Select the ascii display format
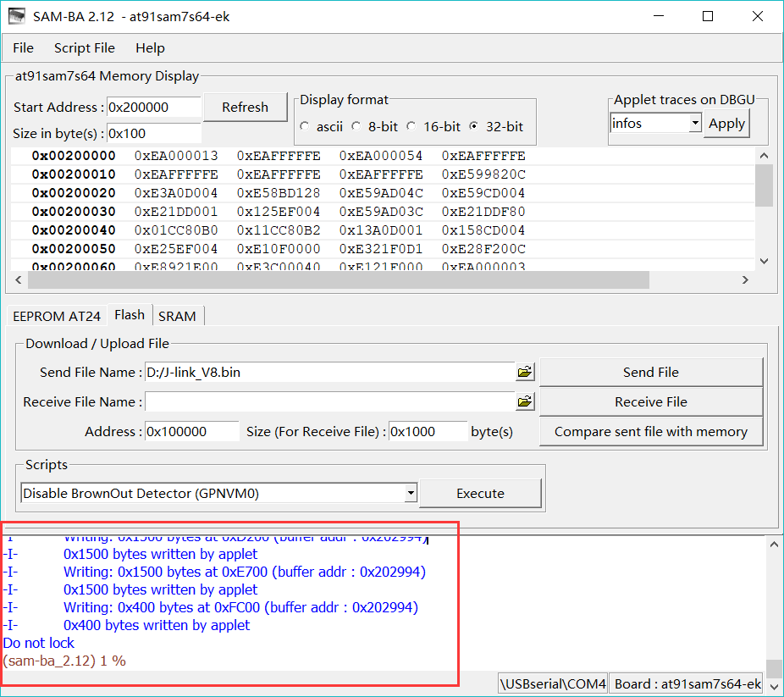 tap(304, 125)
